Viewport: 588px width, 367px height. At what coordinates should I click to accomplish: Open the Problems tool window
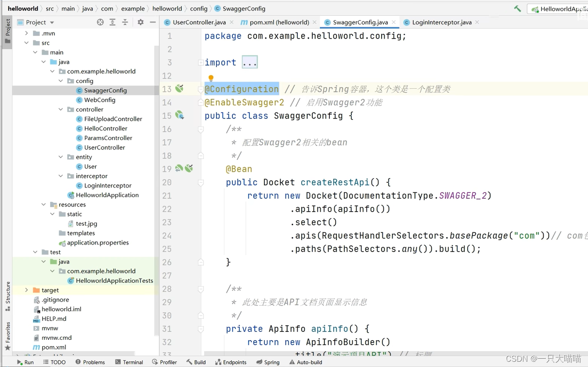90,362
